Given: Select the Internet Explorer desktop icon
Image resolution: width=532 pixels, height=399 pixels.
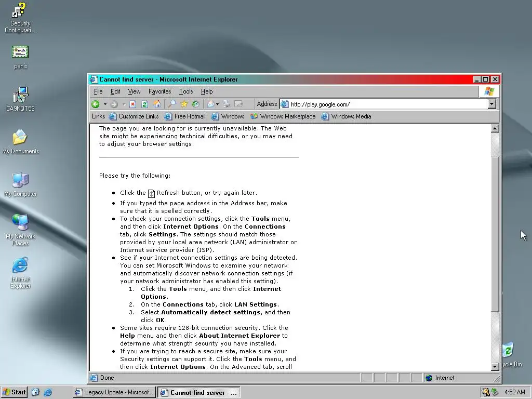Looking at the screenshot, I should click(20, 272).
